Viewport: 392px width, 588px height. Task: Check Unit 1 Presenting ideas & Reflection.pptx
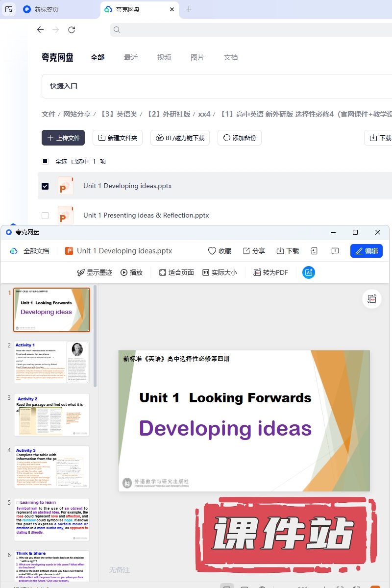pyautogui.click(x=45, y=216)
